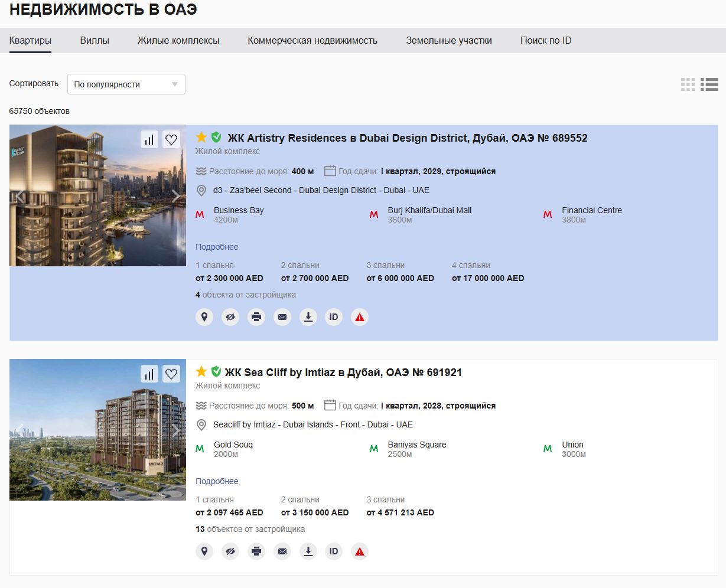Open the sort by popularity dropdown
Image resolution: width=726 pixels, height=588 pixels.
[126, 84]
